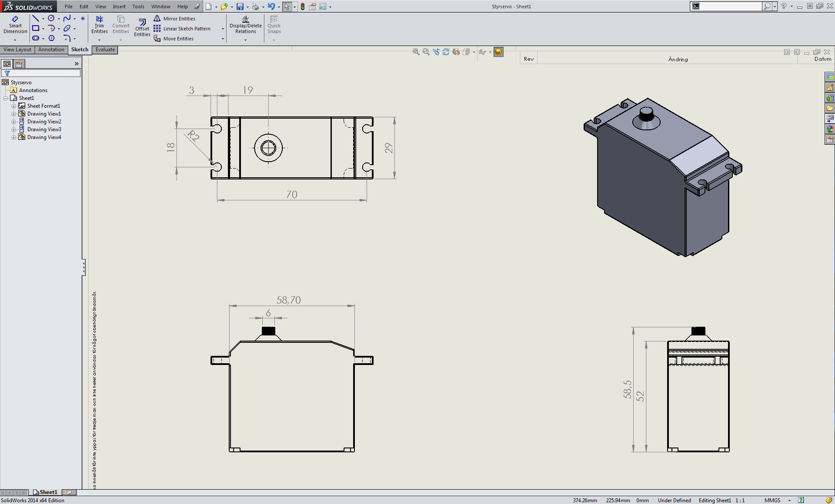Open the Insert menu
The height and width of the screenshot is (504, 835).
(x=119, y=7)
